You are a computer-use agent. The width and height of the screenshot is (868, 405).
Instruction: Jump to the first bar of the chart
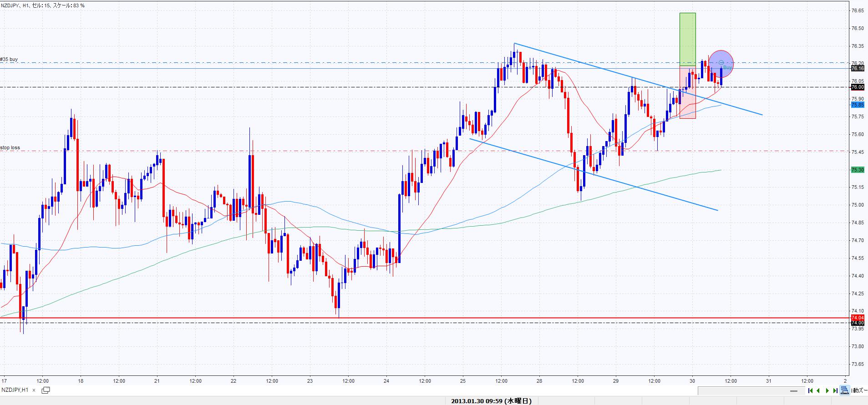point(811,390)
